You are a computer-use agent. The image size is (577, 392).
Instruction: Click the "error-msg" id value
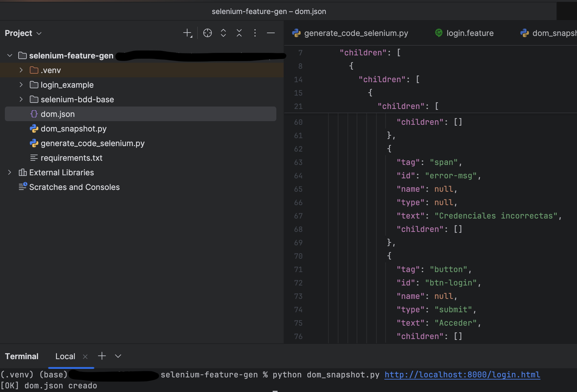[451, 176]
